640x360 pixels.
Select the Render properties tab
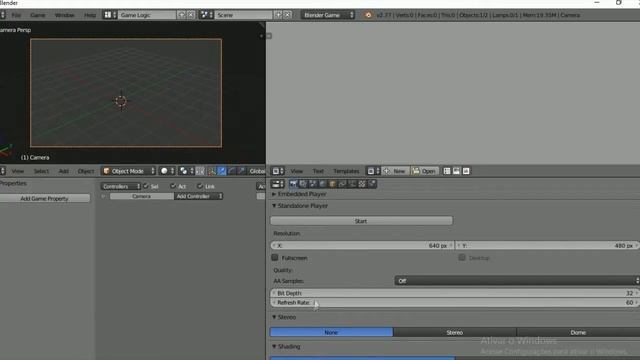(293, 184)
